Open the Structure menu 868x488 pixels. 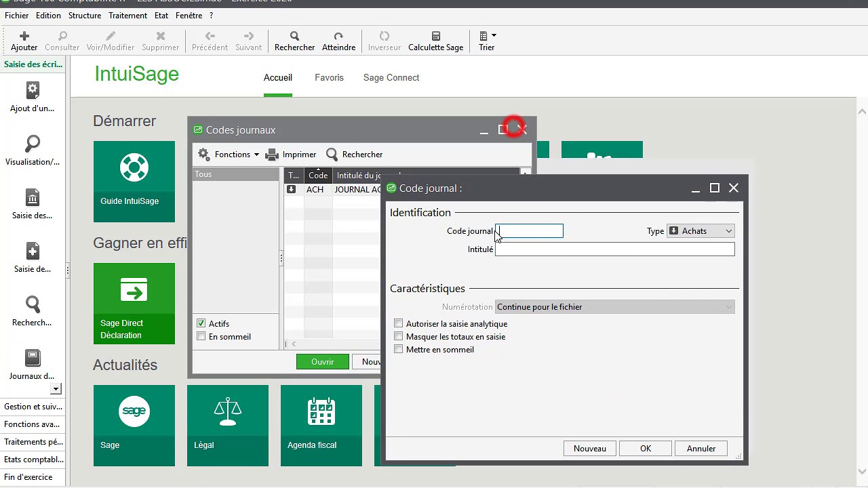coord(85,16)
